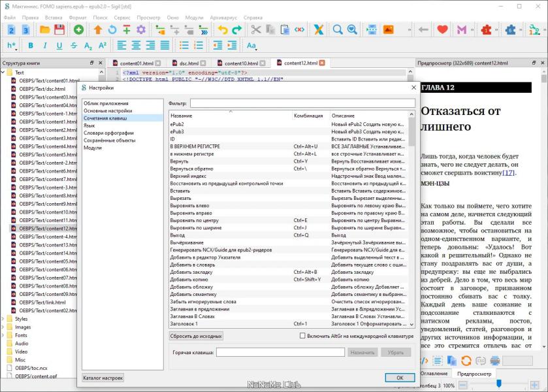Undo the last action with yellow arrow
Image resolution: width=548 pixels, height=392 pixels.
(223, 29)
